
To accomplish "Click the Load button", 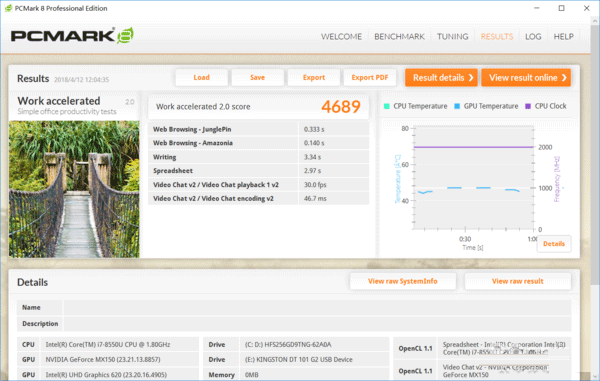I will [201, 78].
